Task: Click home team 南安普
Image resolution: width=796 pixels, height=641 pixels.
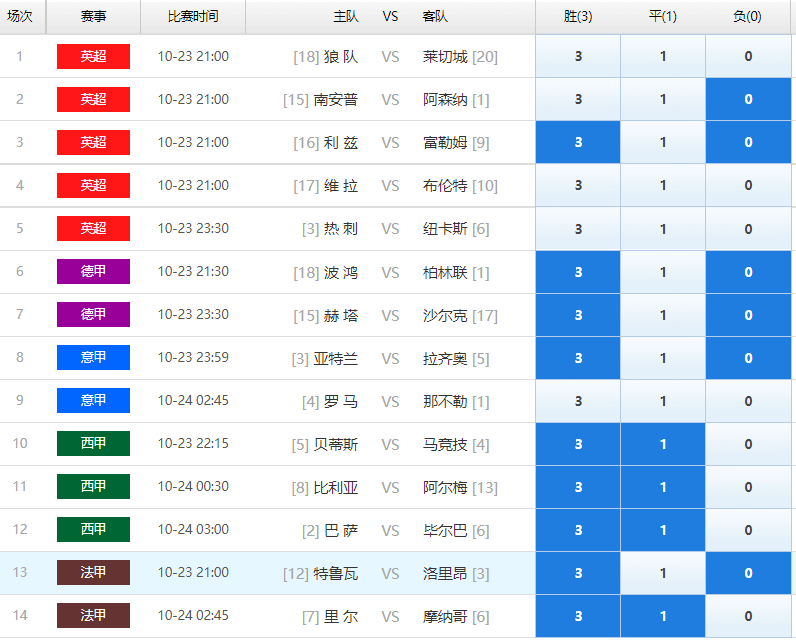Action: click(x=336, y=100)
